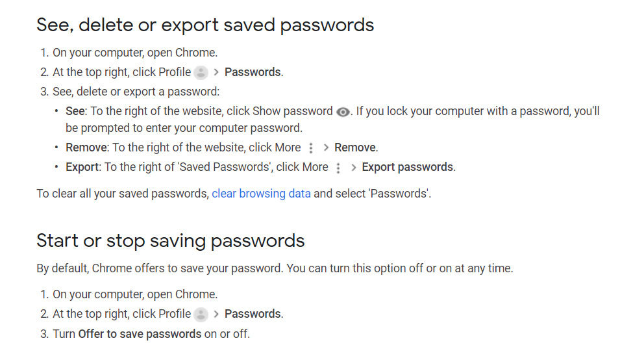The image size is (644, 360).
Task: Click the chevron before Passwords in the lower section
Action: pos(216,315)
